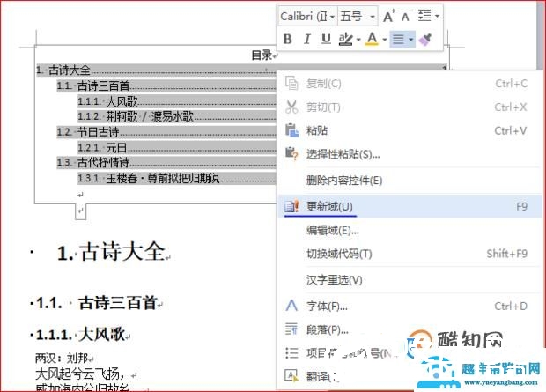
Task: Toggle Bold in the mini toolbar
Action: 288,39
